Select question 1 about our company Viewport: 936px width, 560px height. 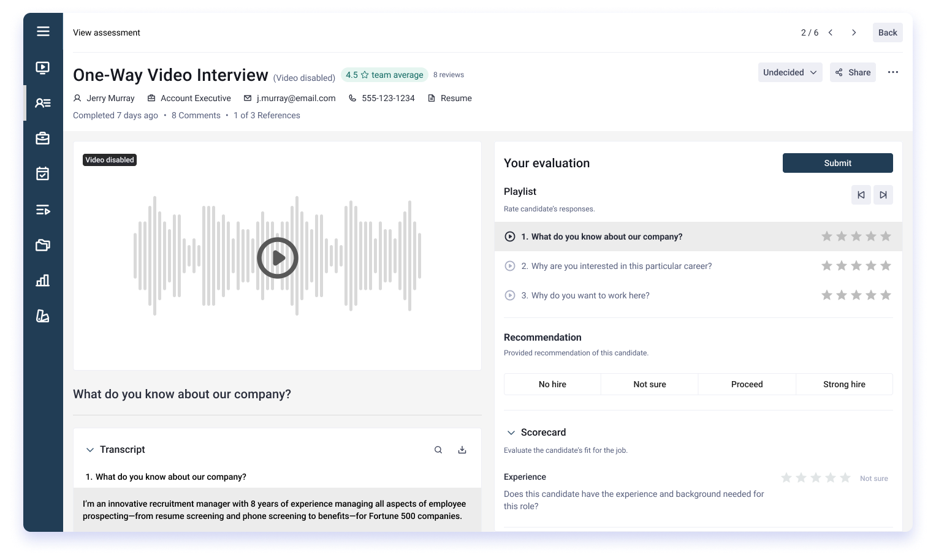[x=698, y=236]
